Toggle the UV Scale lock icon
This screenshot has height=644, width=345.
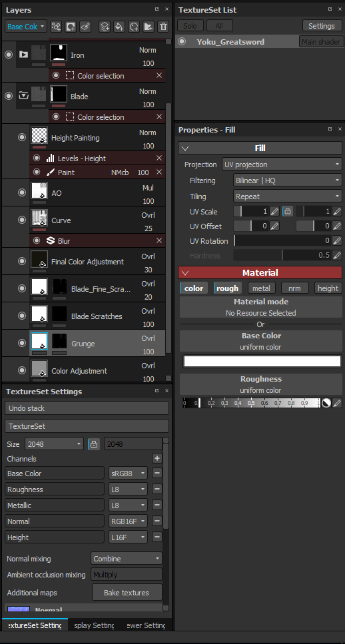pos(288,212)
